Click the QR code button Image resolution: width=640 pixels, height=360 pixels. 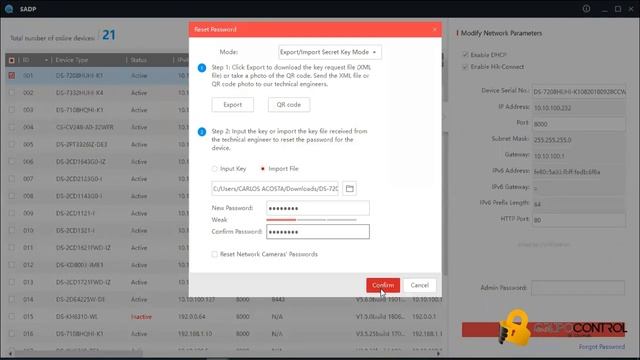coord(289,104)
